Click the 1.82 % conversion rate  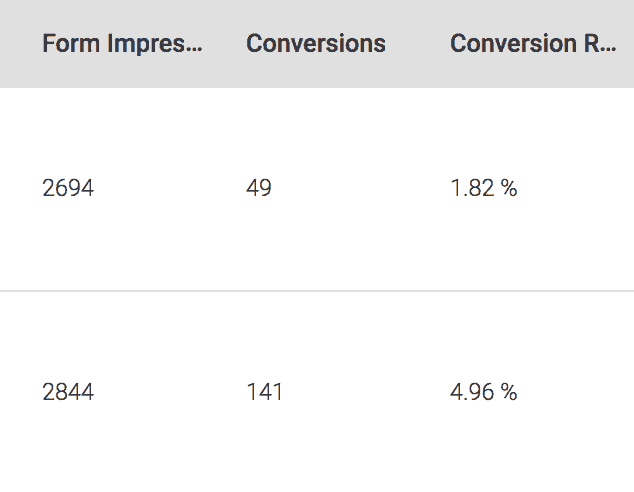point(483,188)
